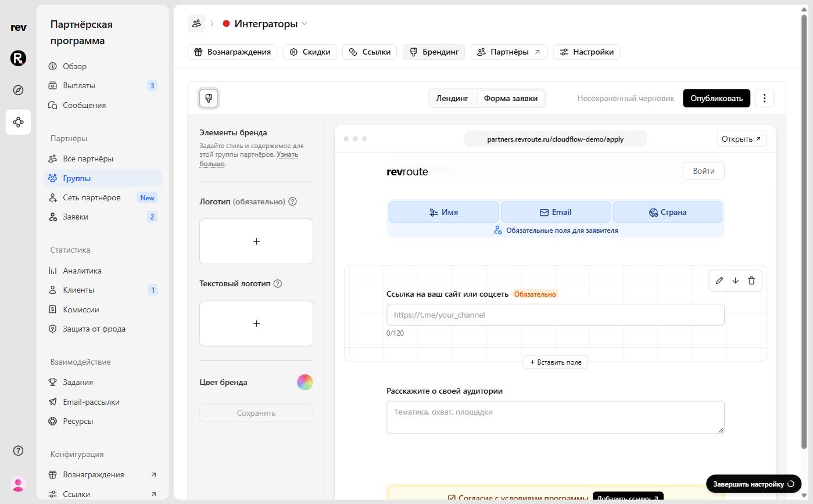Click the Email required field chip

[556, 212]
